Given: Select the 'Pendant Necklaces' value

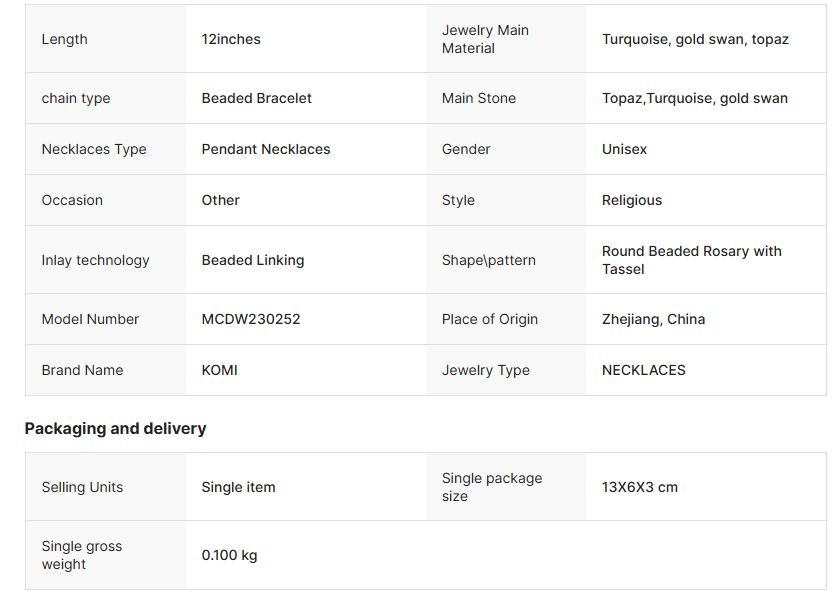Looking at the screenshot, I should [x=266, y=149].
